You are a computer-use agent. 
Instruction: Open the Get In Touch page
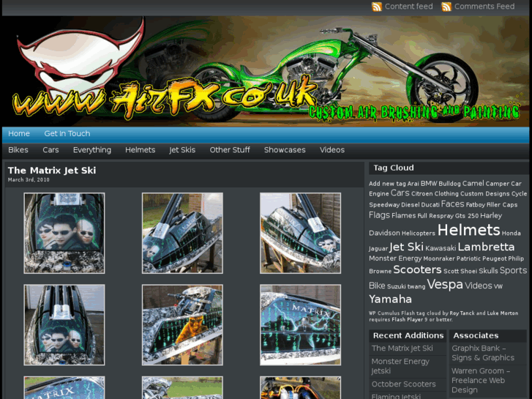67,133
